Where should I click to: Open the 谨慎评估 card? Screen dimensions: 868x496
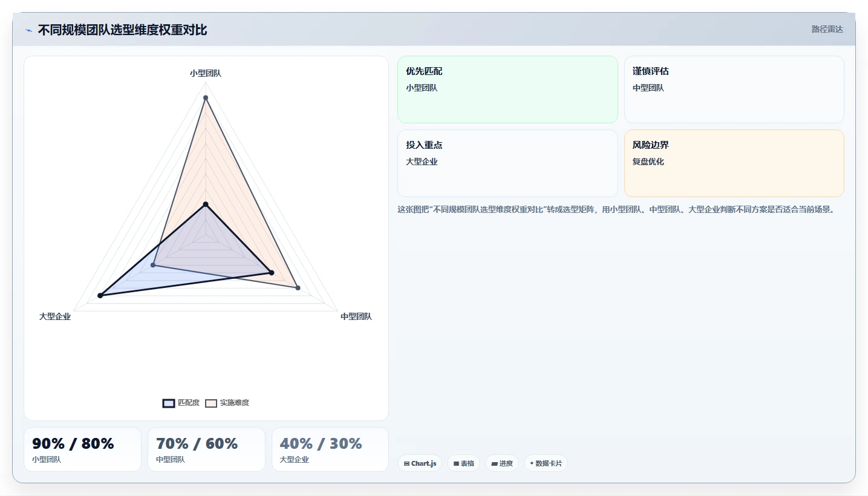coord(734,90)
